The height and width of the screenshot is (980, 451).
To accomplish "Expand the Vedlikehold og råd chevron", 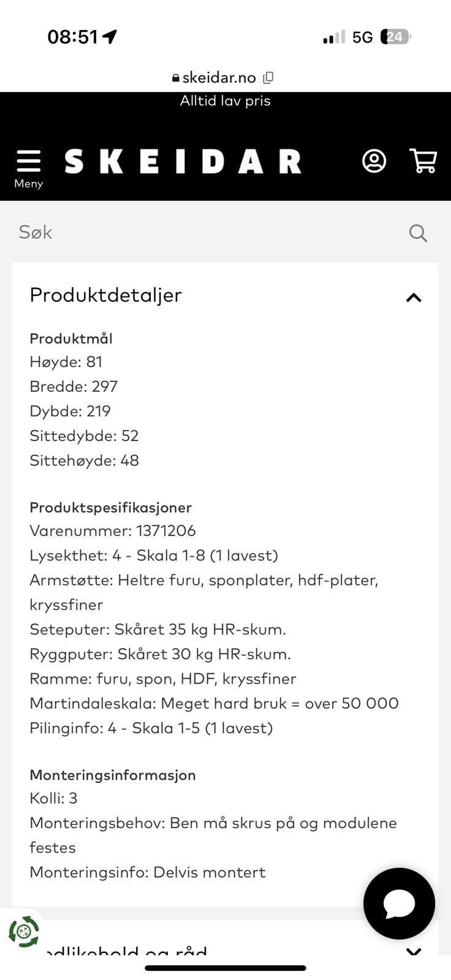I will point(414,951).
